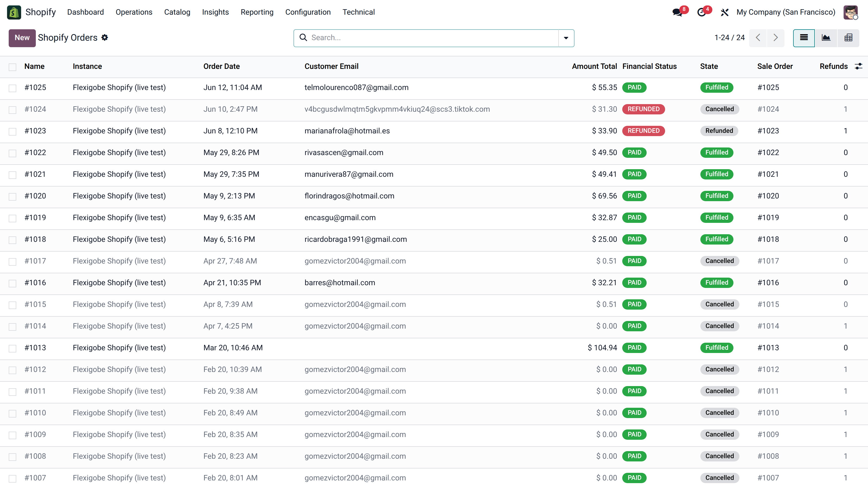Viewport: 868px width, 488px height.
Task: Sort by the Amount Total column header
Action: coord(594,66)
